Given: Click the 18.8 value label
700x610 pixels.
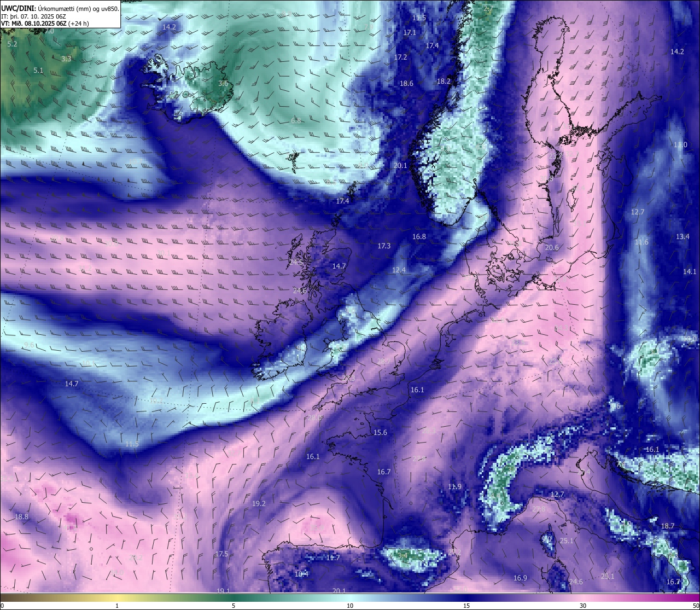Looking at the screenshot, I should (21, 517).
